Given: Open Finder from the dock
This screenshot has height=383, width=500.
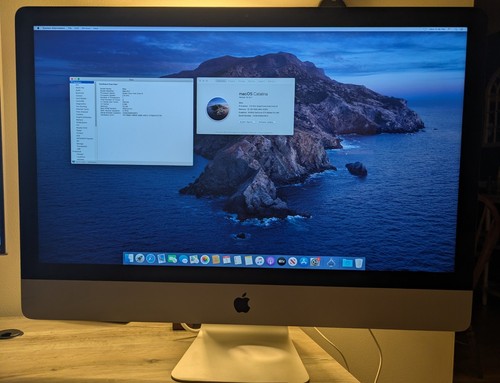Looking at the screenshot, I should (130, 258).
